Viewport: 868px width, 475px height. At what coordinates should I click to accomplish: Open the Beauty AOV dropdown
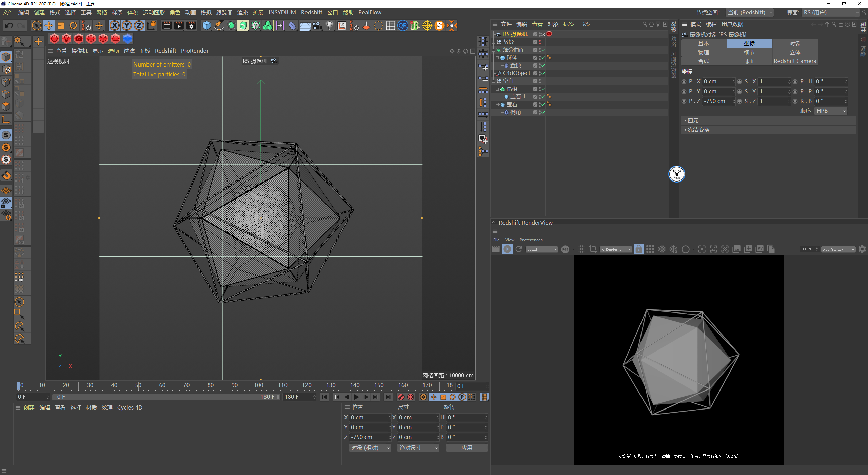[x=541, y=249]
